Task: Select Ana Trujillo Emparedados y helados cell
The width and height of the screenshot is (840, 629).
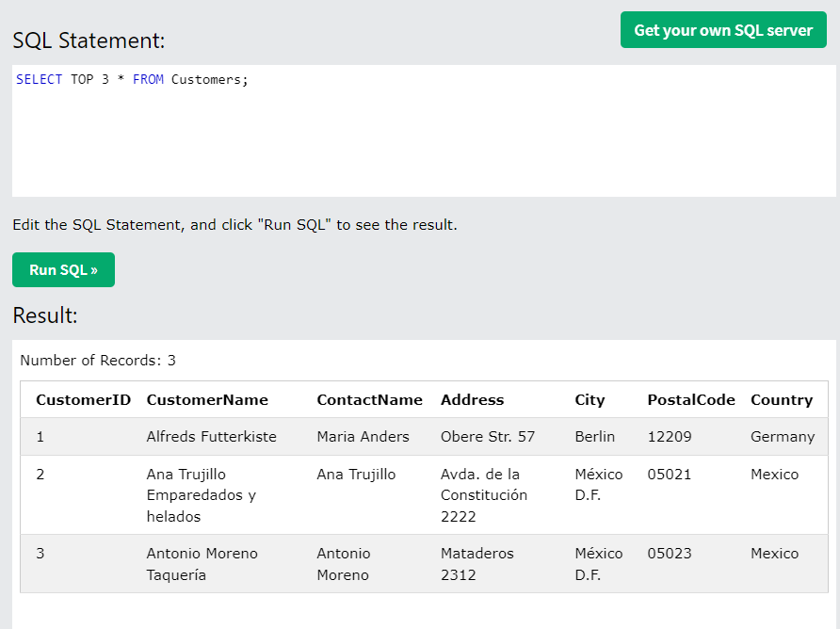Action: coord(202,495)
